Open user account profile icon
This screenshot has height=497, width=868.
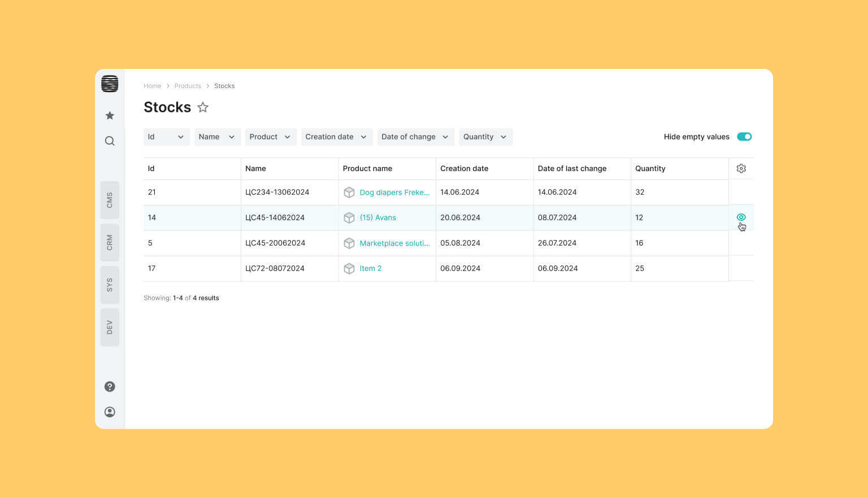(x=110, y=412)
